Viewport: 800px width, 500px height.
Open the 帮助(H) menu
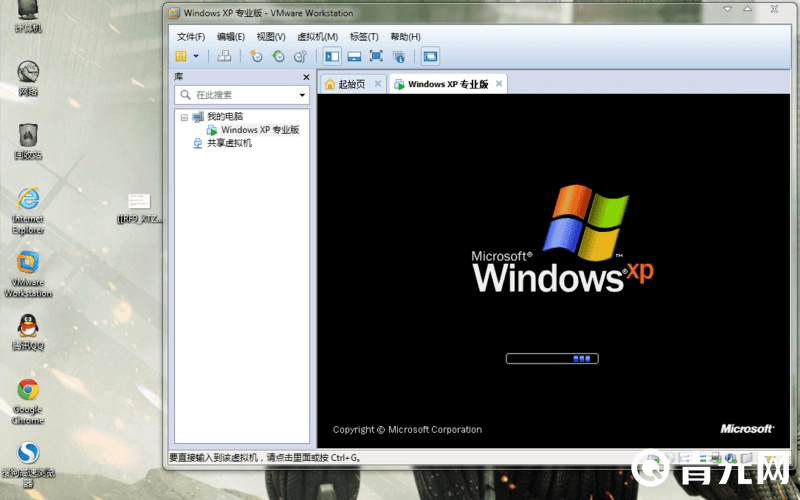point(406,37)
